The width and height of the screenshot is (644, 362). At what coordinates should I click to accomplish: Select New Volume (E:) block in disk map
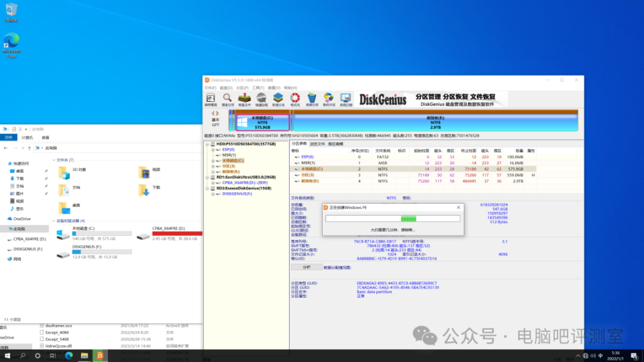tap(435, 122)
